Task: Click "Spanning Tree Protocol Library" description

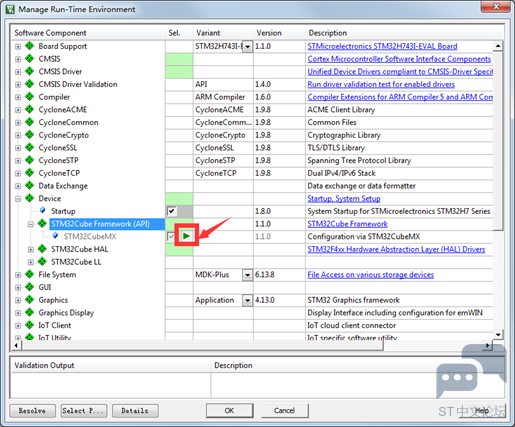Action: click(x=359, y=160)
